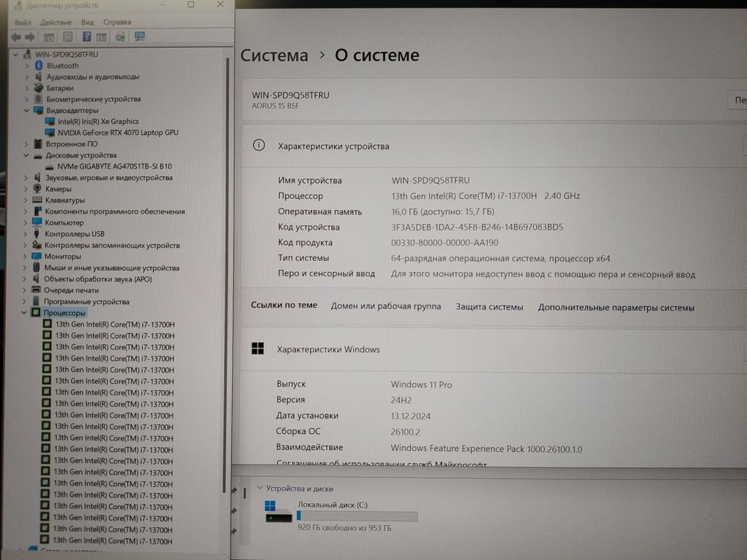Expand the Контроллеры USB category
This screenshot has height=560, width=747.
point(26,234)
